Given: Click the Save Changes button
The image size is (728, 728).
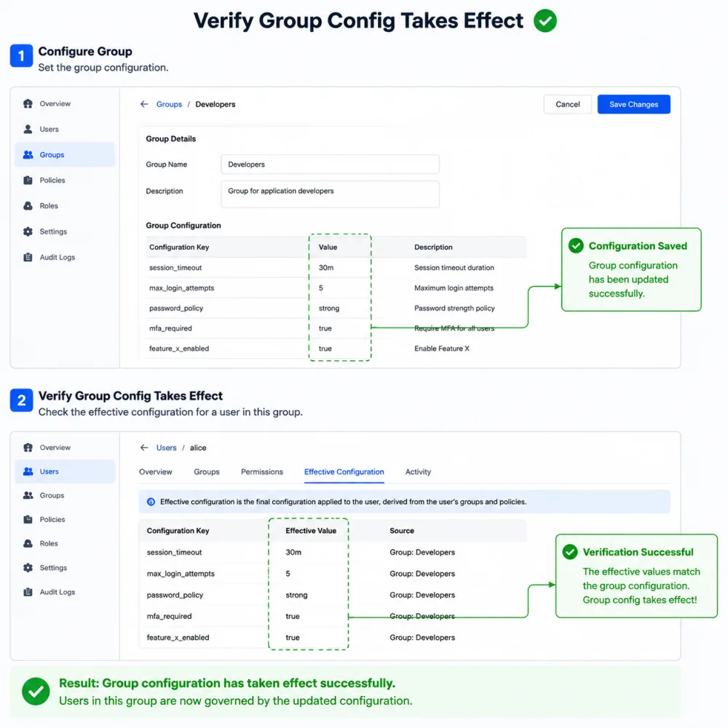Looking at the screenshot, I should click(x=633, y=104).
